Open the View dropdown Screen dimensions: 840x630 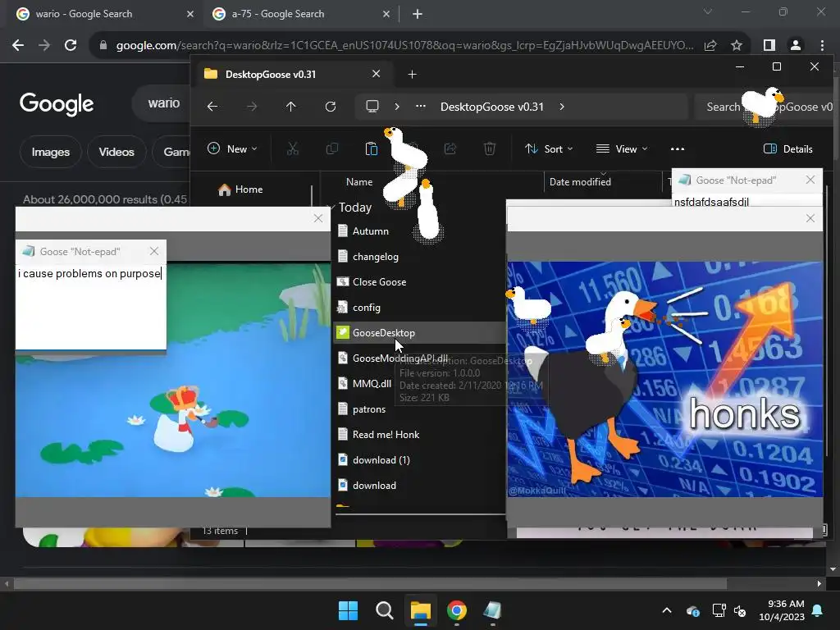click(x=622, y=149)
